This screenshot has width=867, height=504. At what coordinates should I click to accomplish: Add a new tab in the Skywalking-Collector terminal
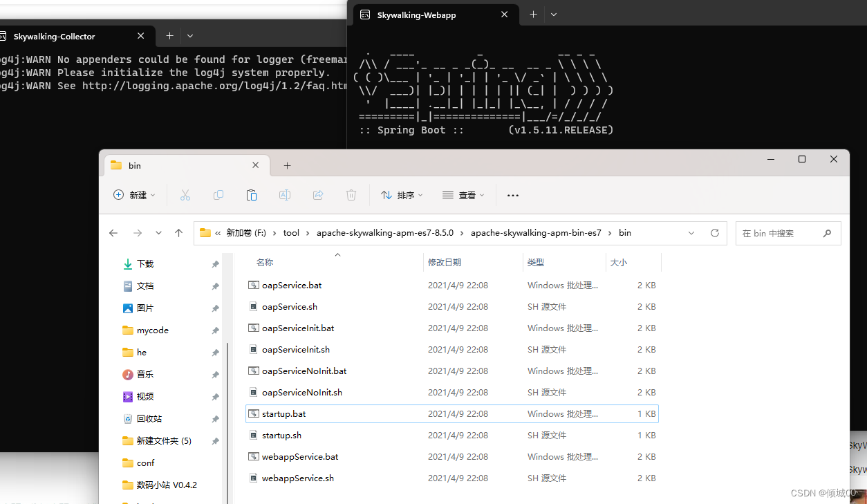tap(169, 36)
